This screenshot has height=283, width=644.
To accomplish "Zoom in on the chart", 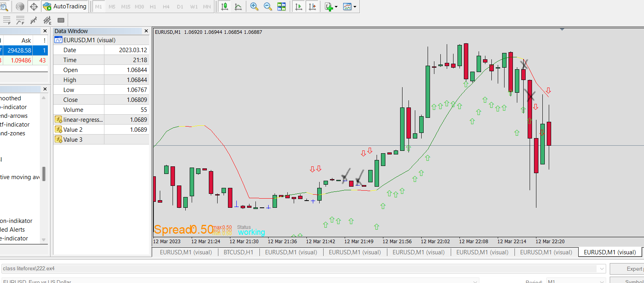I will tap(254, 6).
